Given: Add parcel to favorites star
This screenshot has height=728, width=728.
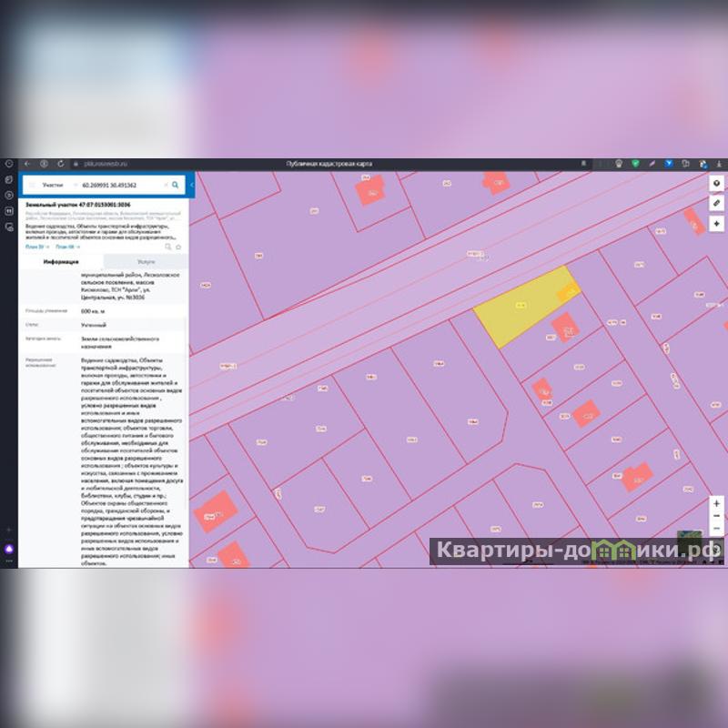Looking at the screenshot, I should click(178, 247).
